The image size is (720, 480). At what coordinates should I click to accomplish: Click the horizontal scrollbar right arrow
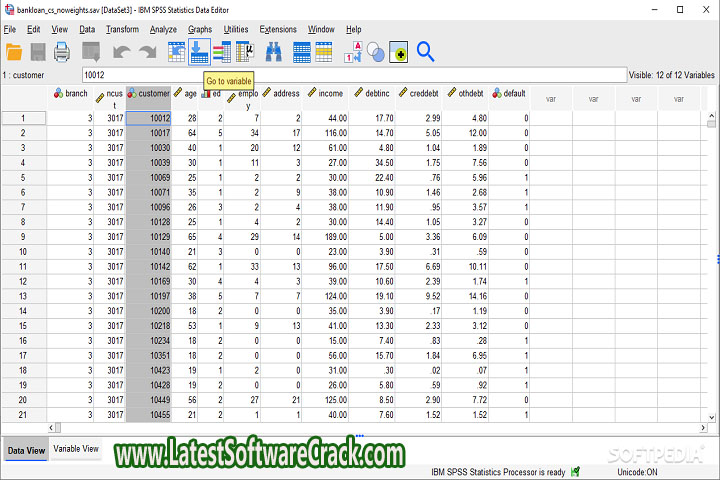[703, 428]
